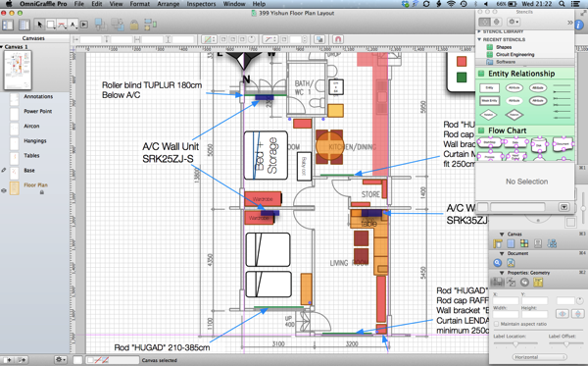
Task: Collapse the Recent Stencils section
Action: (x=479, y=39)
